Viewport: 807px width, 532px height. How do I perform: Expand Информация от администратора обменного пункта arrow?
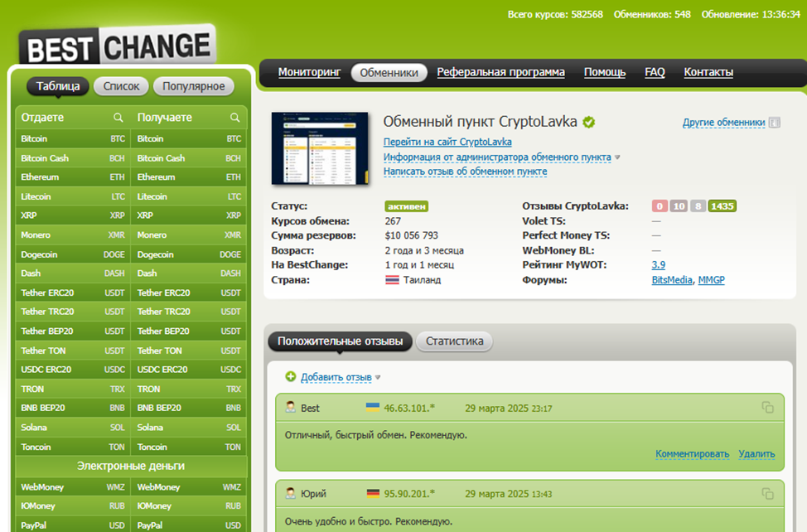tap(617, 157)
